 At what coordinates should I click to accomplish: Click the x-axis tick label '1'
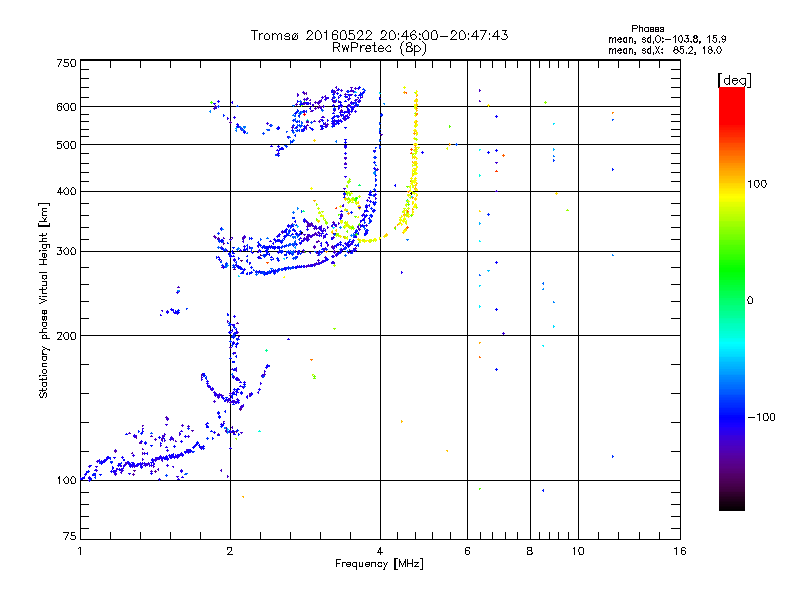pyautogui.click(x=80, y=551)
